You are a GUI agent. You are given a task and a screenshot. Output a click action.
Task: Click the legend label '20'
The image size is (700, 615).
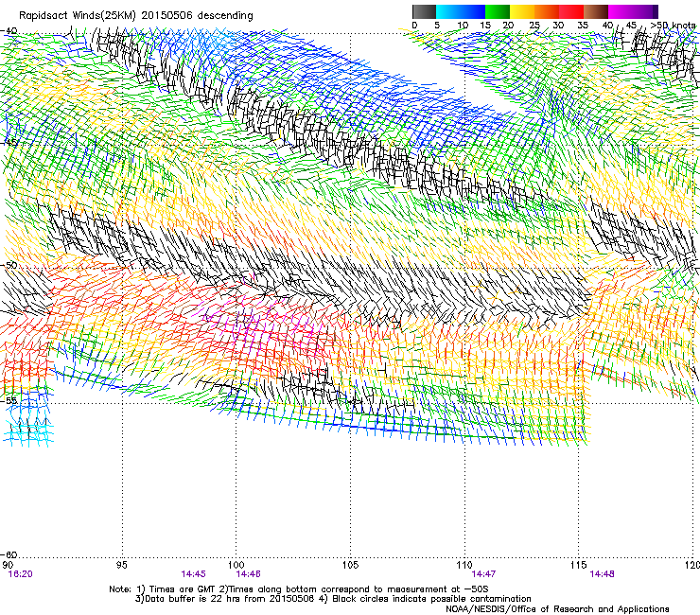(x=508, y=26)
